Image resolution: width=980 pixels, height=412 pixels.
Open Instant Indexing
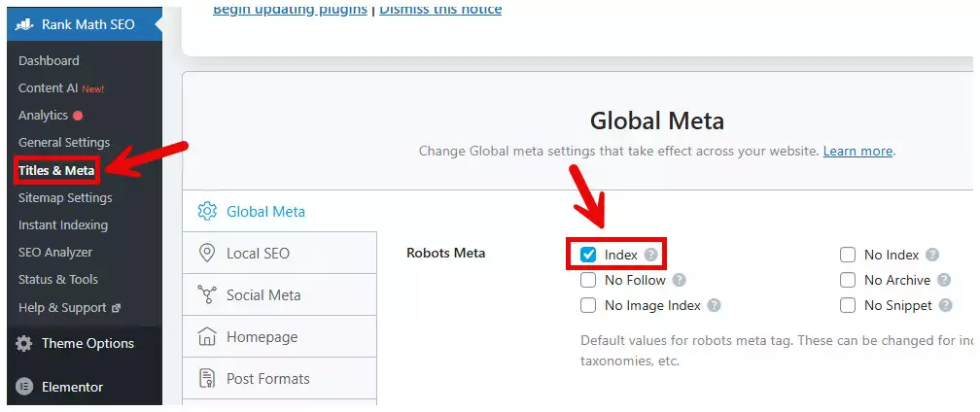62,224
